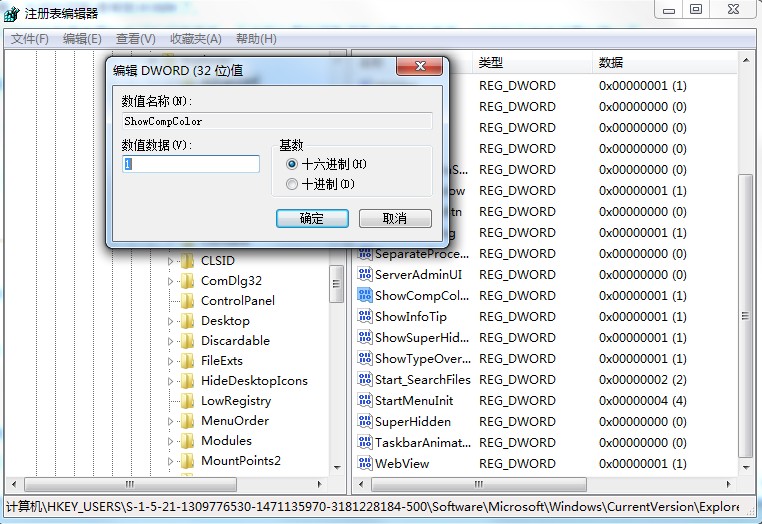Click the Desktop folder icon

pos(188,321)
